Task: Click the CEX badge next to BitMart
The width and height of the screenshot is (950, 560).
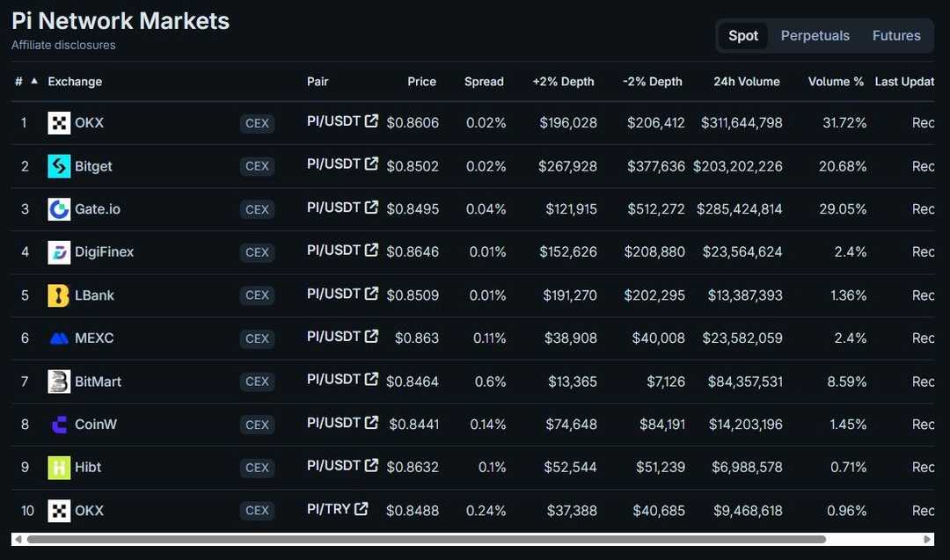Action: coord(257,381)
